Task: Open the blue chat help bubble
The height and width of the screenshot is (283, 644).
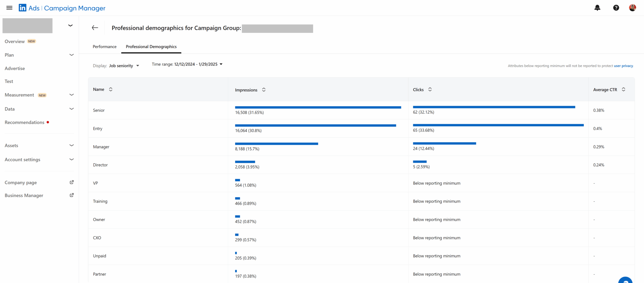Action: point(625,280)
